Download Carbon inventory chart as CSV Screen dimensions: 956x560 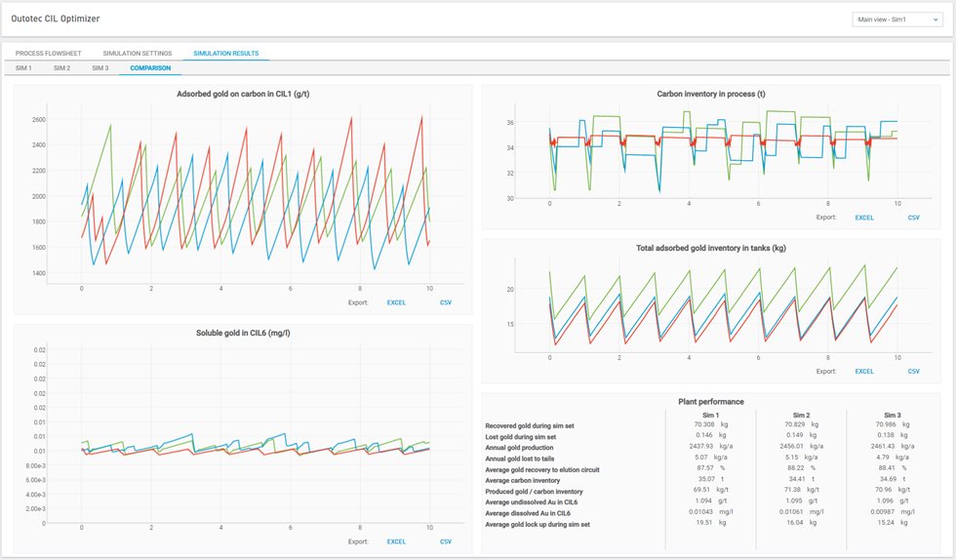[x=914, y=218]
